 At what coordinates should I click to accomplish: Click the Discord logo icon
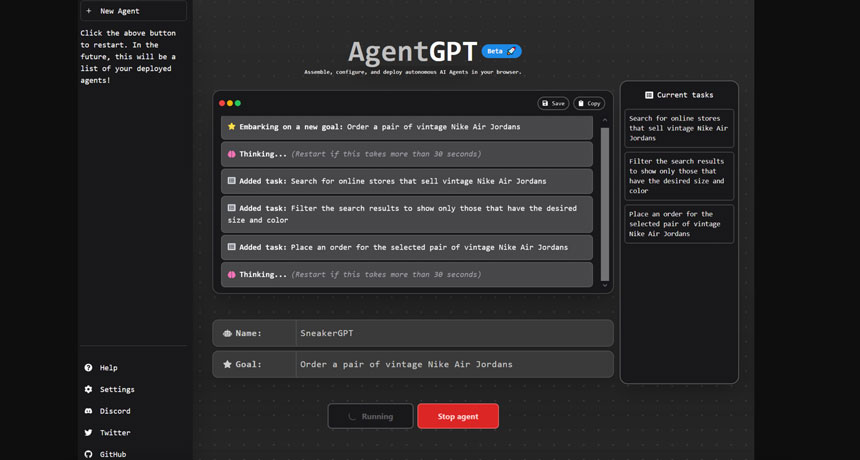[x=88, y=411]
